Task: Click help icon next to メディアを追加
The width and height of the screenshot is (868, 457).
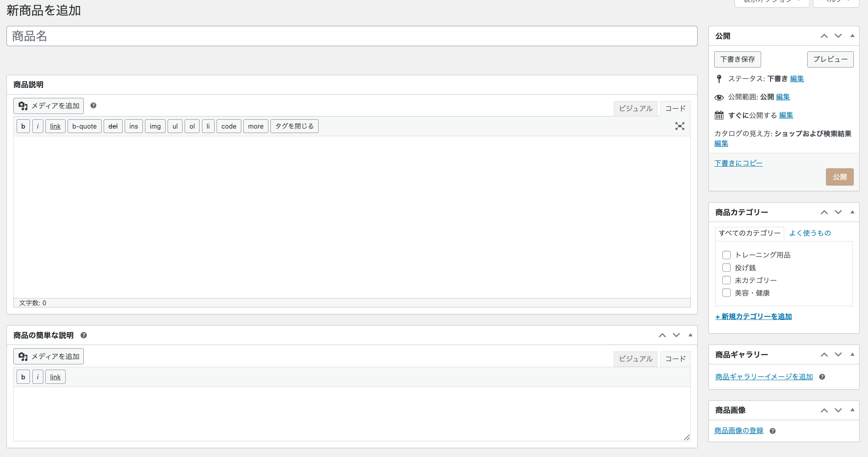Action: click(x=93, y=106)
